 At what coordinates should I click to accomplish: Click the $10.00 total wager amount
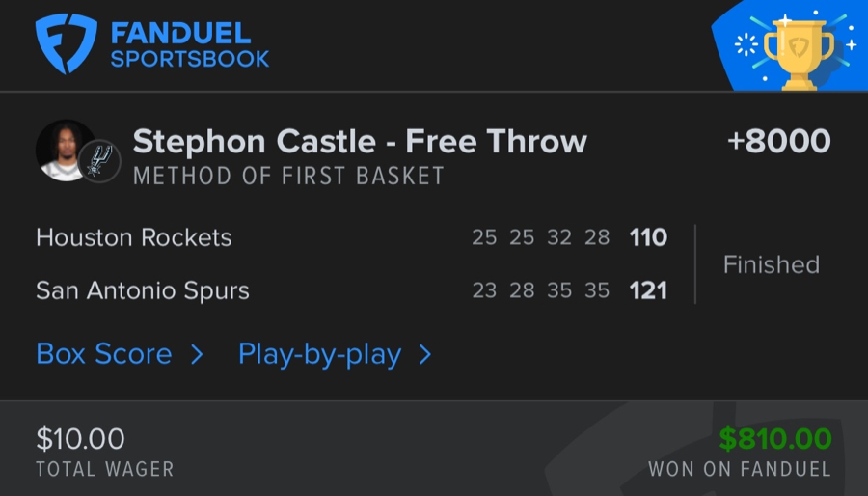coord(80,439)
